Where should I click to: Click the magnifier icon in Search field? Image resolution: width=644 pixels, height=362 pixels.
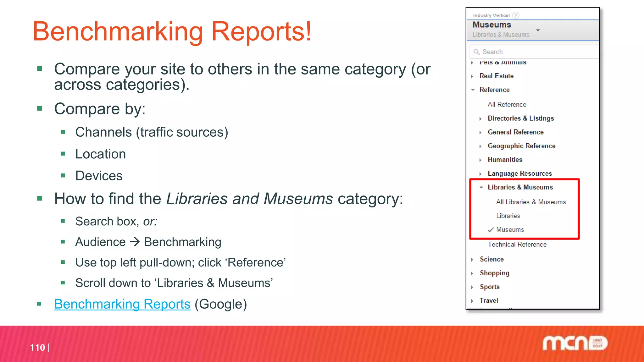pos(476,52)
